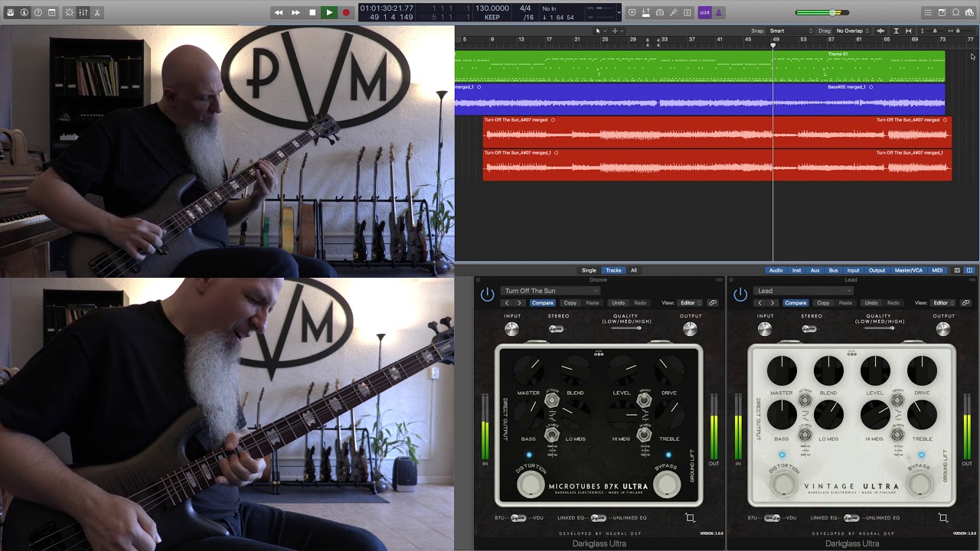Viewport: 980px width, 551px height.
Task: Click the horizontal auto zoom icon
Action: coord(909,31)
